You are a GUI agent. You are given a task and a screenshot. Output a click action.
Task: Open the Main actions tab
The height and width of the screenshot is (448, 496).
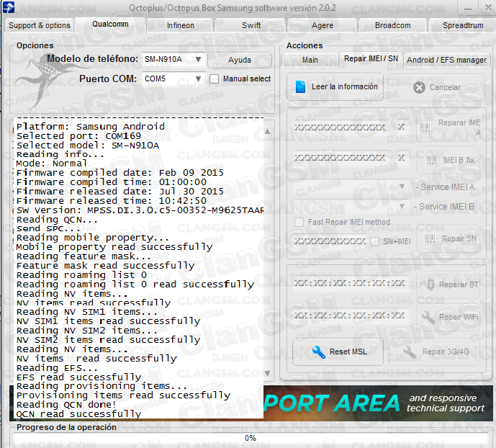310,60
